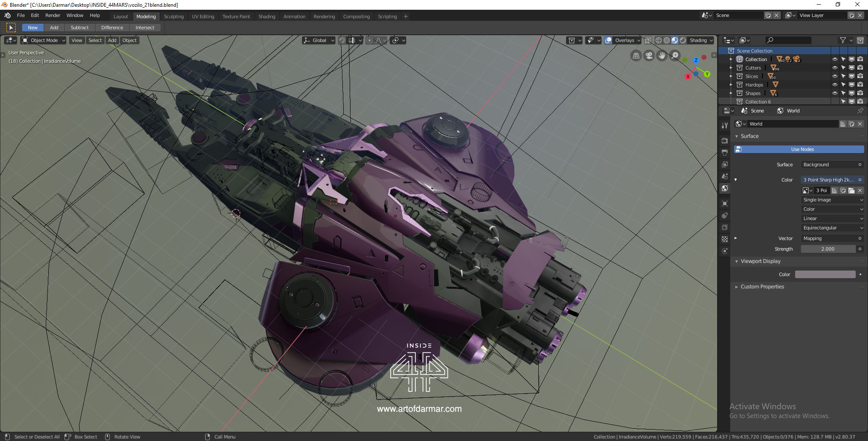
Task: Click the zoom view magnifier icon
Action: 675,56
